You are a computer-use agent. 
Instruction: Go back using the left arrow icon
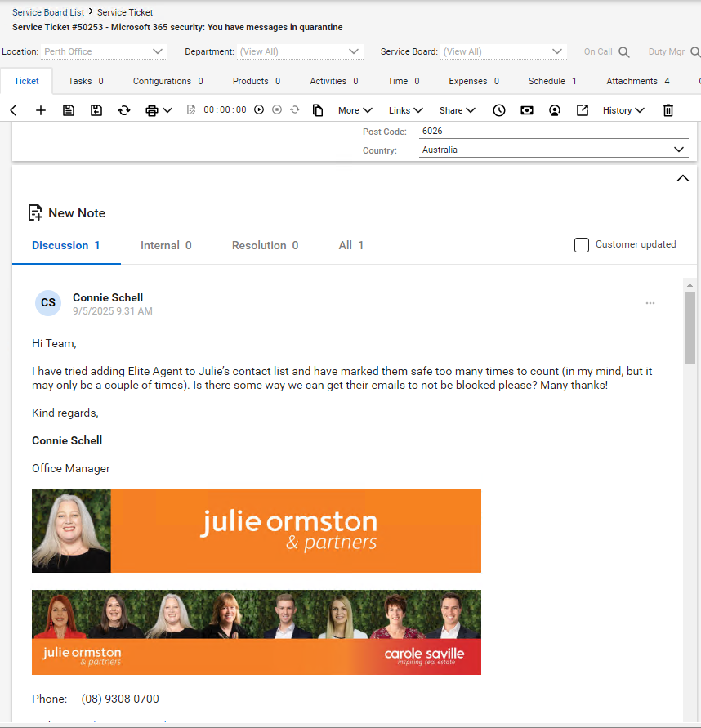point(13,110)
